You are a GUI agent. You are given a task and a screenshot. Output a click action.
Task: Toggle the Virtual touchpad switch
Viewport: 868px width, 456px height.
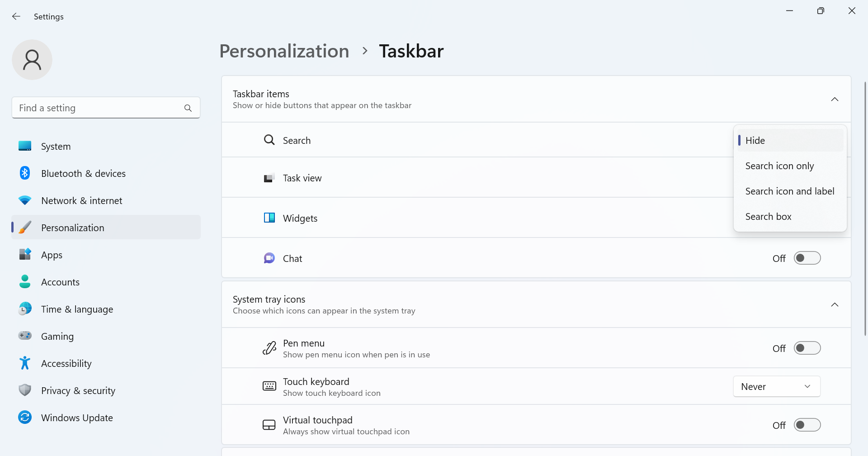807,425
